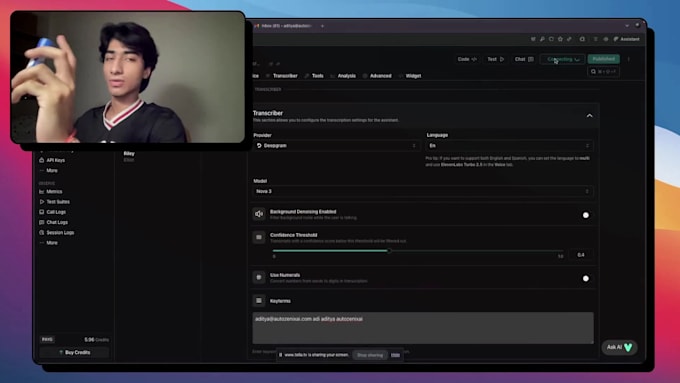Image resolution: width=680 pixels, height=383 pixels.
Task: Click the Code button
Action: [x=467, y=59]
